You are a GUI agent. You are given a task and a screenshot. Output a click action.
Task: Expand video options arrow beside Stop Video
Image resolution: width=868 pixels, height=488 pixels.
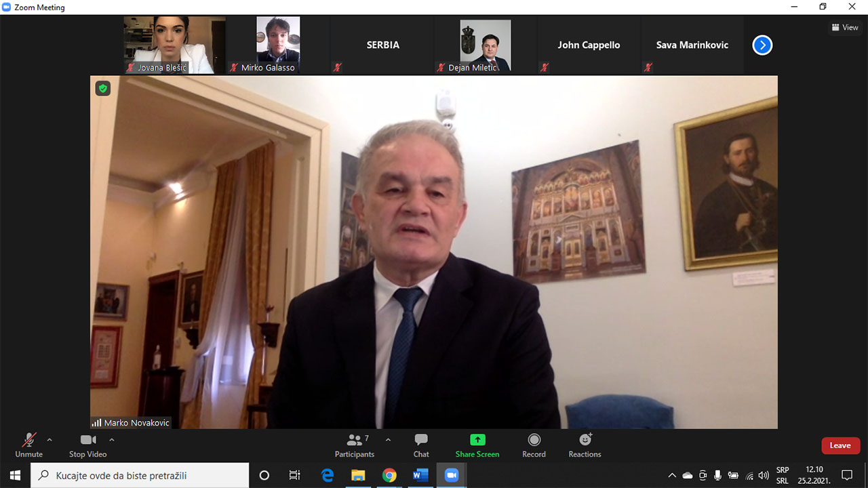(x=112, y=440)
